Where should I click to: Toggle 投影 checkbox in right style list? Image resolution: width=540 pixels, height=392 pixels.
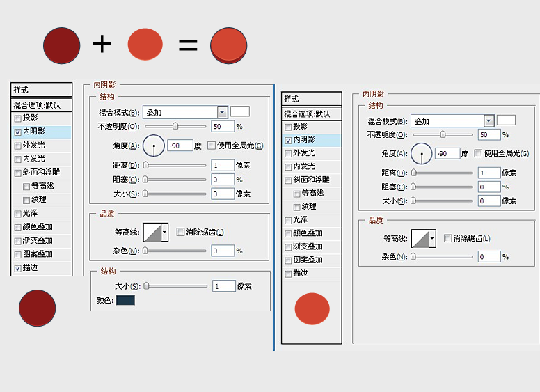[288, 127]
